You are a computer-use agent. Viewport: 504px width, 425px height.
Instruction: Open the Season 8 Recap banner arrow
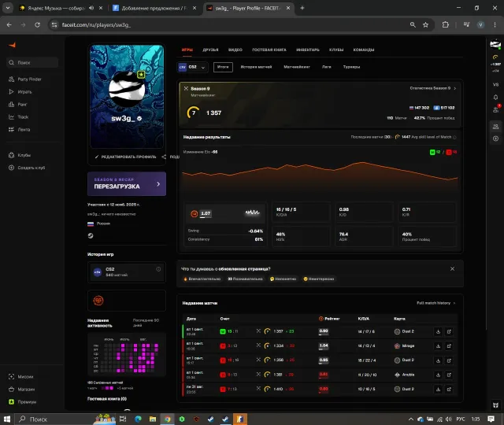158,184
